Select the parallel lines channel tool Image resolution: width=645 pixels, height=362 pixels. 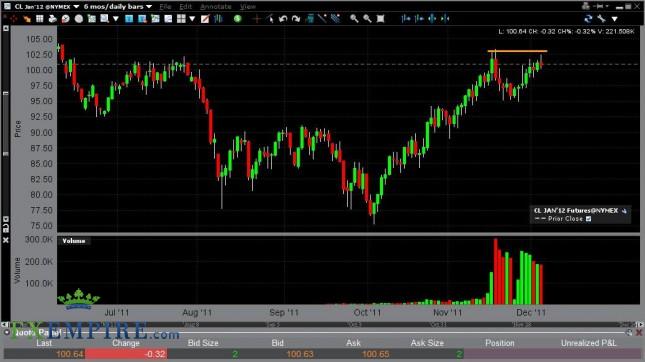point(335,19)
